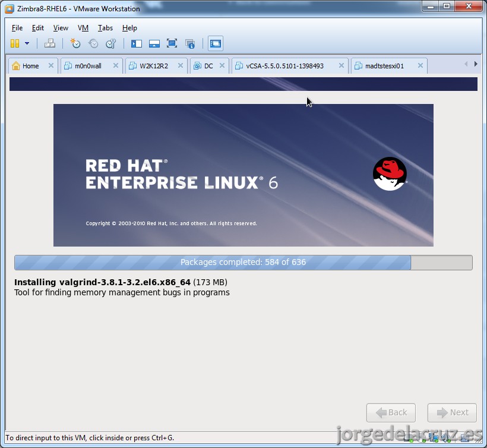Maximize the VMware Workstation window
The image size is (487, 448).
(x=446, y=7)
